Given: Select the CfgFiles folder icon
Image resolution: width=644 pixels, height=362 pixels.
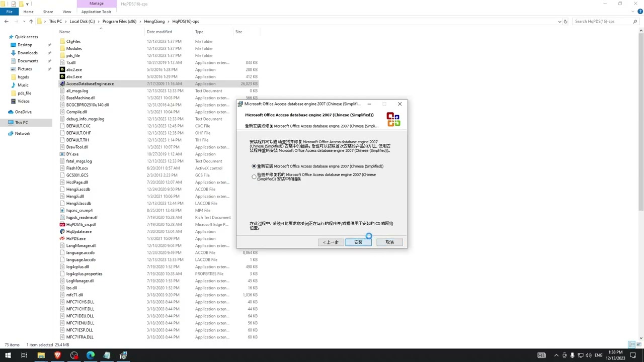Looking at the screenshot, I should pos(62,41).
